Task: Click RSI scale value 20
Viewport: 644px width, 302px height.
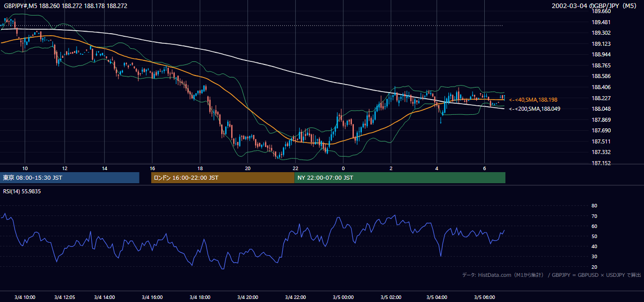Action: coord(594,267)
